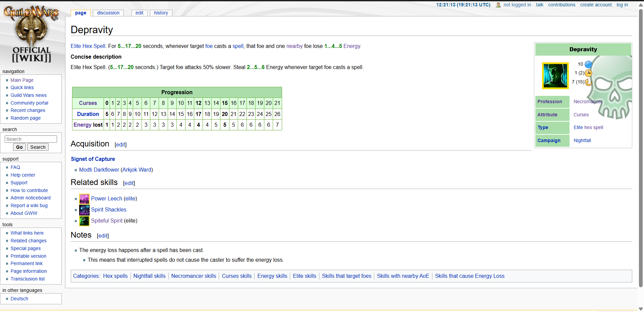Open the Power Leech skill link
The image size is (644, 312).
pos(107,199)
